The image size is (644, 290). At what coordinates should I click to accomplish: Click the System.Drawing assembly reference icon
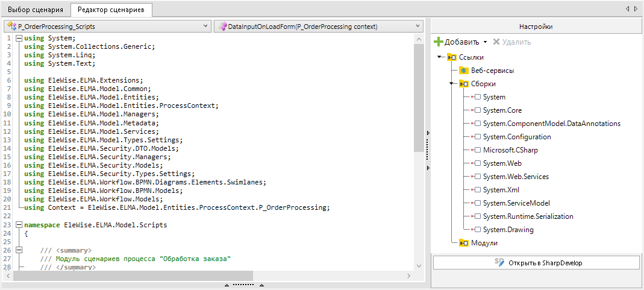pyautogui.click(x=476, y=230)
